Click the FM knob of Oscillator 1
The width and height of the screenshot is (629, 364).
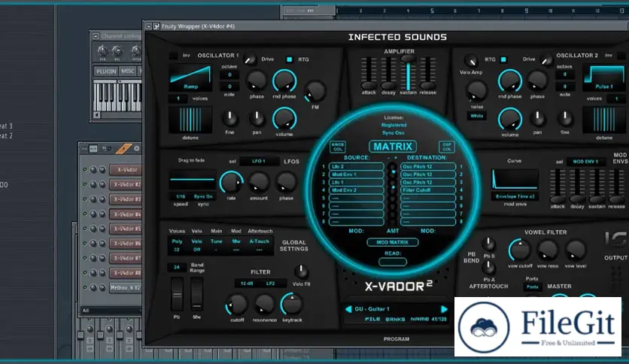tap(315, 92)
